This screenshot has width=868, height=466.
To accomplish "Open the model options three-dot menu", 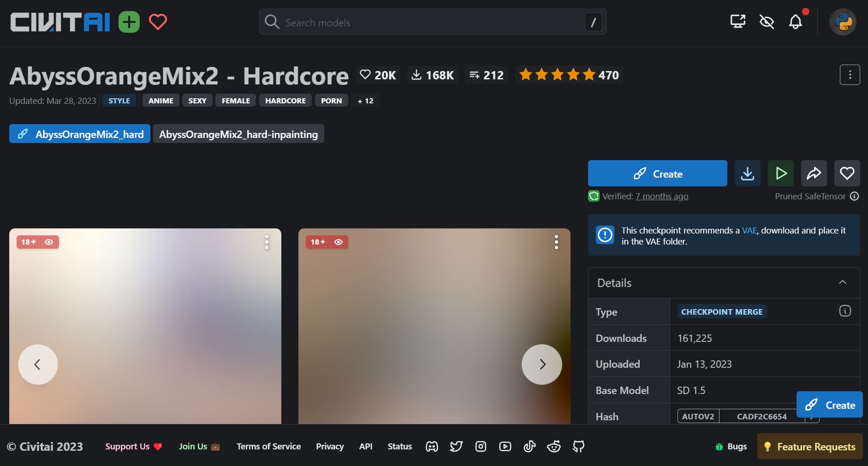I will coord(850,75).
